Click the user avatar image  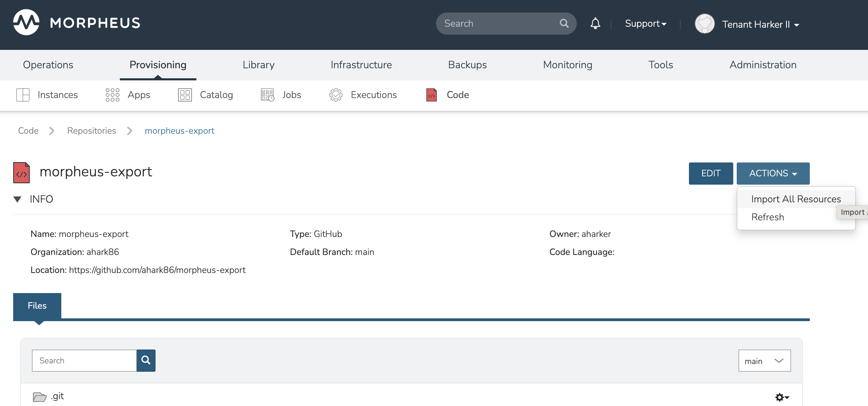point(705,24)
